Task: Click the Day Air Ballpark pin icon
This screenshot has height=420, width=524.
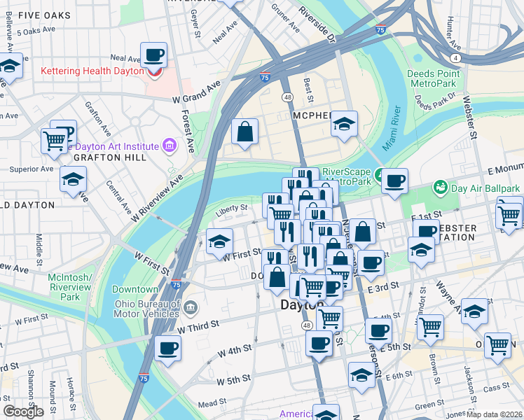Action: pos(441,187)
